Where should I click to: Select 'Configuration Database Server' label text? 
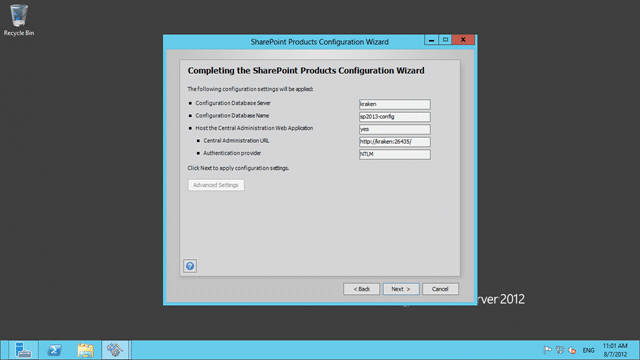coord(233,103)
